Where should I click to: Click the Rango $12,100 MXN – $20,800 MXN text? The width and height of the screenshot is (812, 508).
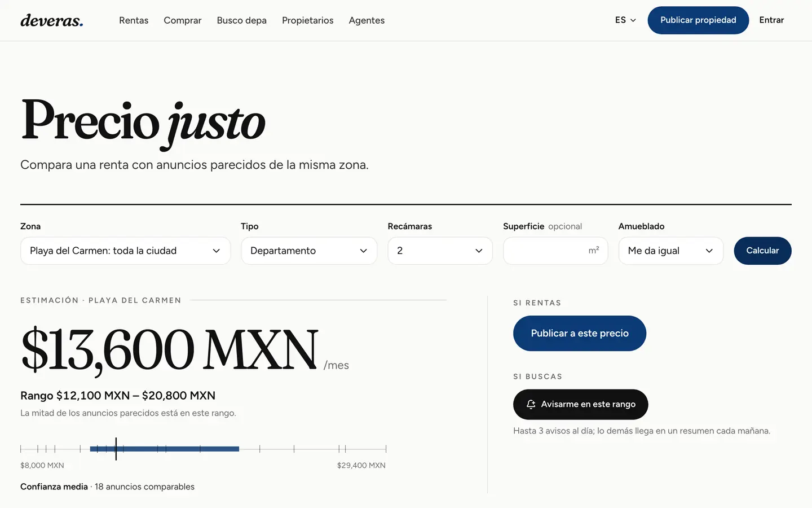[x=118, y=395]
